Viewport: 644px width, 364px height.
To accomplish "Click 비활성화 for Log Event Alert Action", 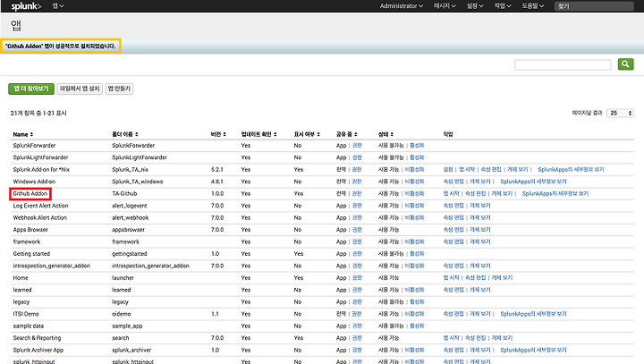I will click(x=414, y=206).
